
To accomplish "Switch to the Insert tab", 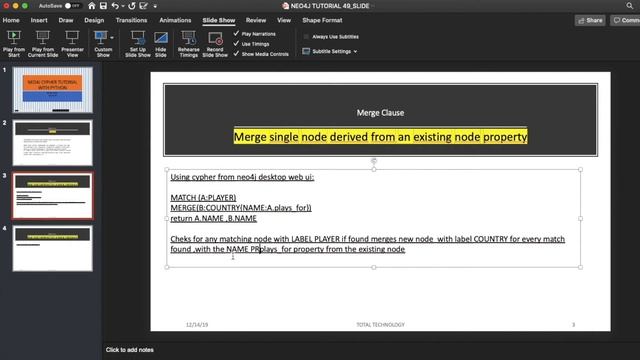I will [39, 20].
